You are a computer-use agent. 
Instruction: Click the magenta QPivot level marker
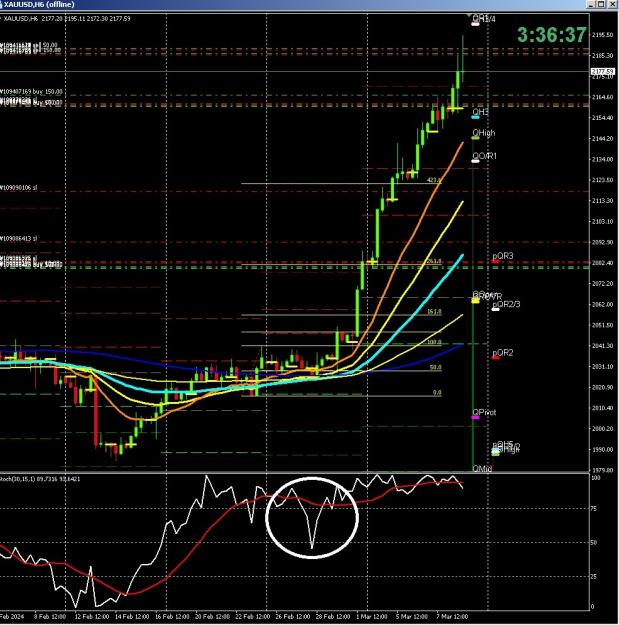[475, 417]
